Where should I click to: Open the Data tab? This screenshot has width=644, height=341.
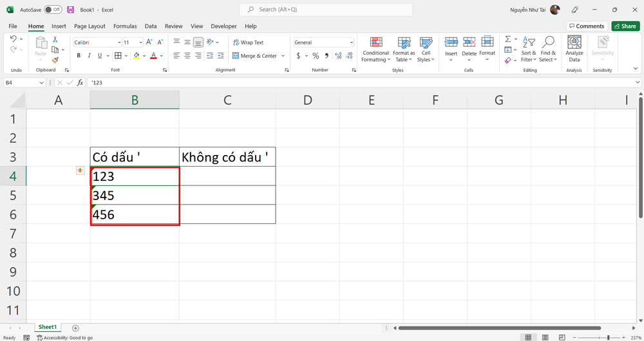point(151,26)
